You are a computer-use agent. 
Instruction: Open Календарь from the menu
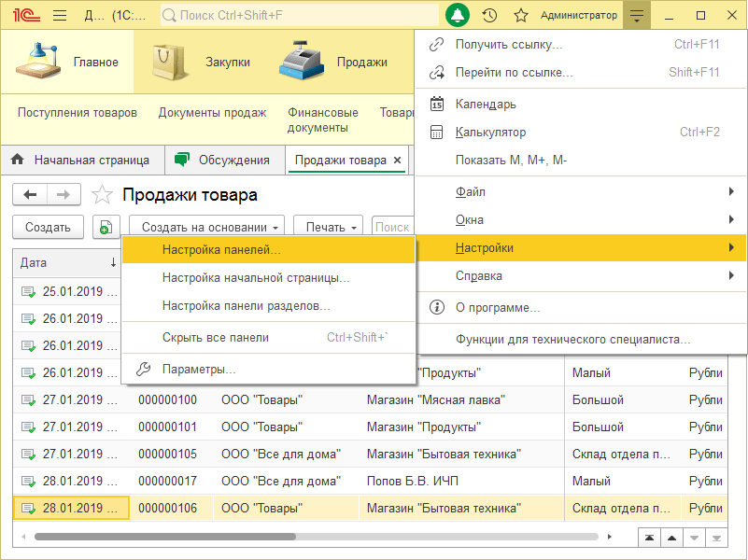pos(581,104)
